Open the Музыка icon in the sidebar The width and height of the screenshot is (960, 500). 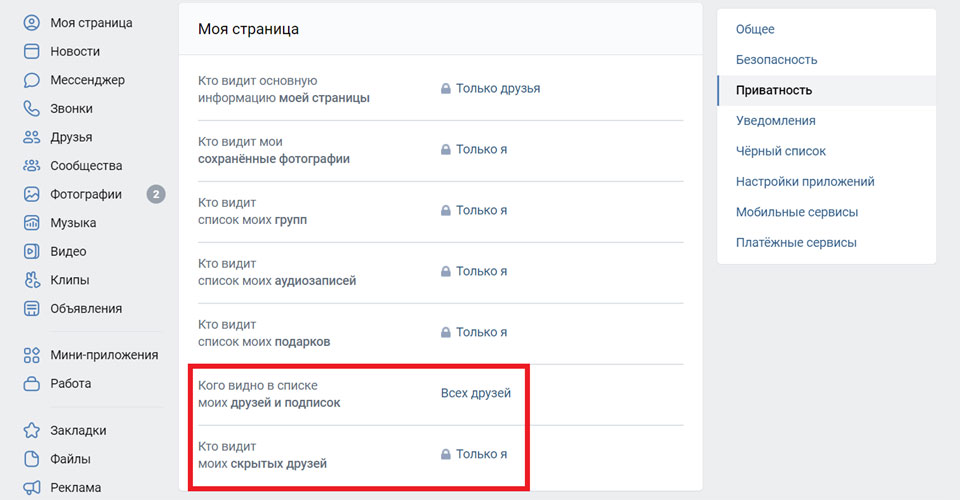[31, 223]
